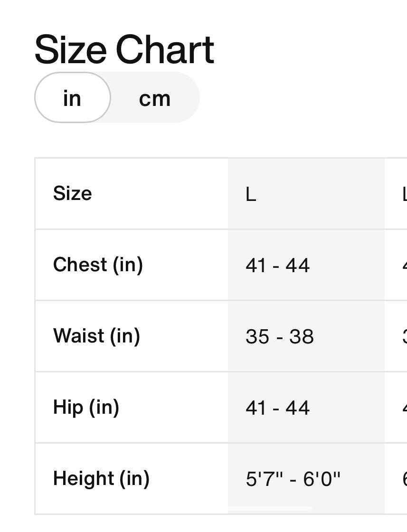407x532 pixels.
Task: Click the cut-off waist value in next column
Action: pos(404,336)
